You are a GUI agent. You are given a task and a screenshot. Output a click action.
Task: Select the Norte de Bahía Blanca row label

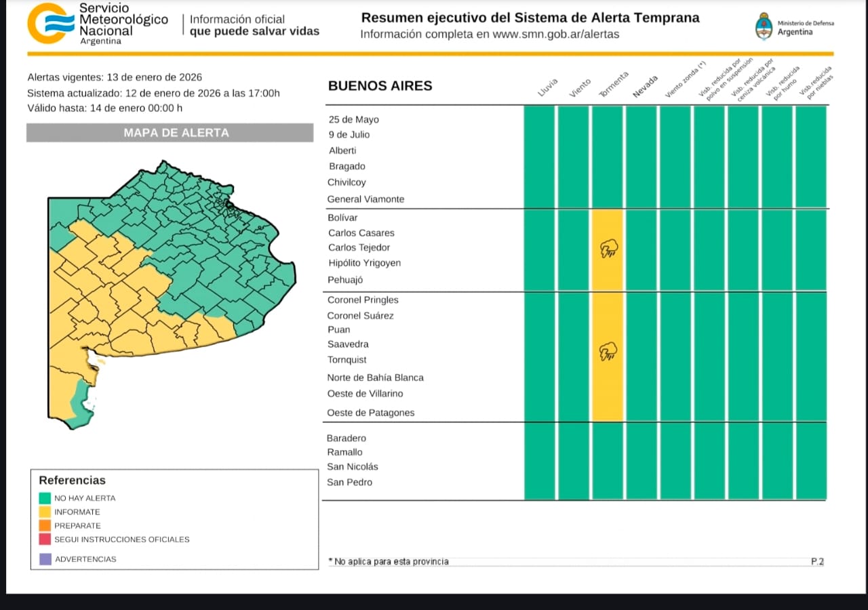tap(375, 378)
